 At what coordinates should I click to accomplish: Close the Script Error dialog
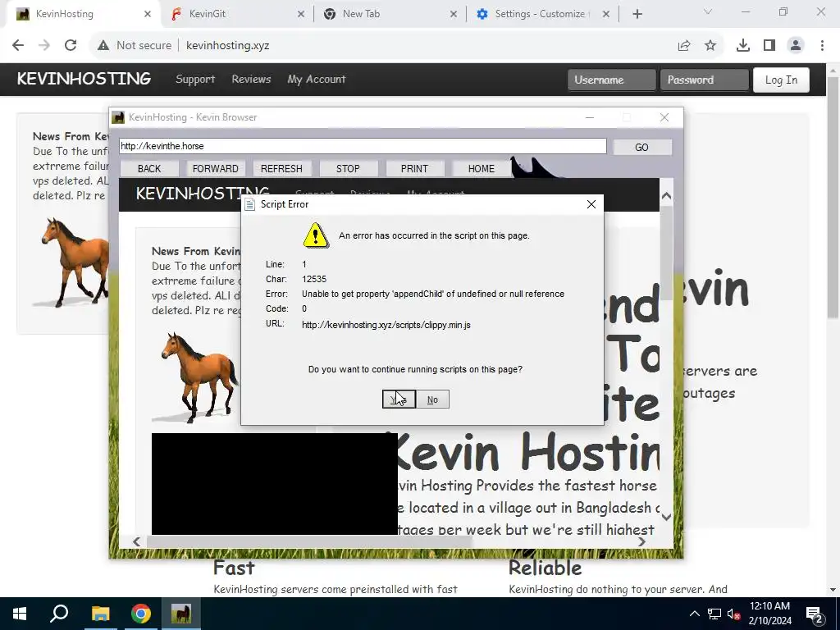pyautogui.click(x=591, y=204)
